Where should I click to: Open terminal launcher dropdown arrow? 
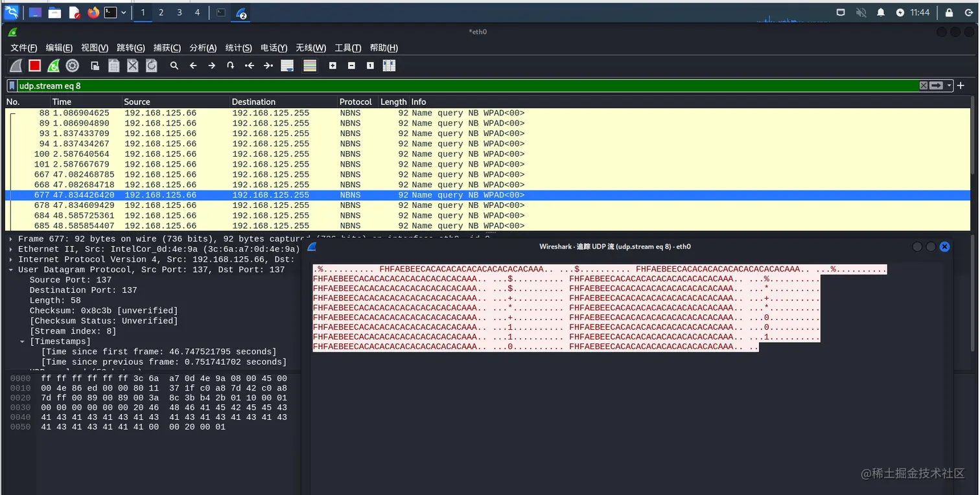123,12
